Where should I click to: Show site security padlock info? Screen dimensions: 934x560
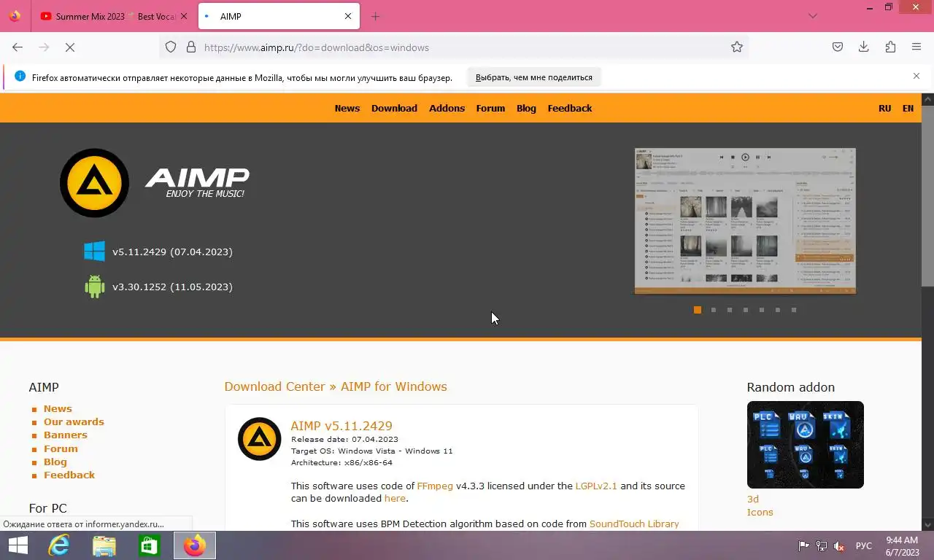click(191, 47)
